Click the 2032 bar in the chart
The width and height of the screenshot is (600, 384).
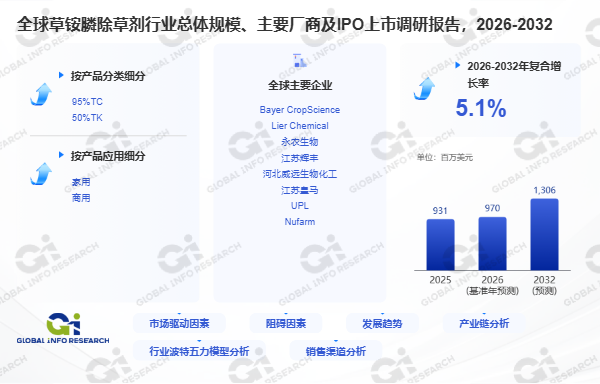click(545, 234)
